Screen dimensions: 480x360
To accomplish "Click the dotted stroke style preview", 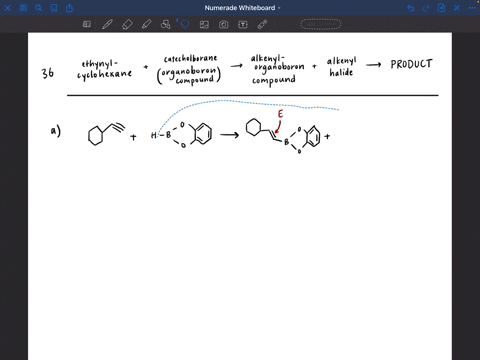I will (321, 24).
